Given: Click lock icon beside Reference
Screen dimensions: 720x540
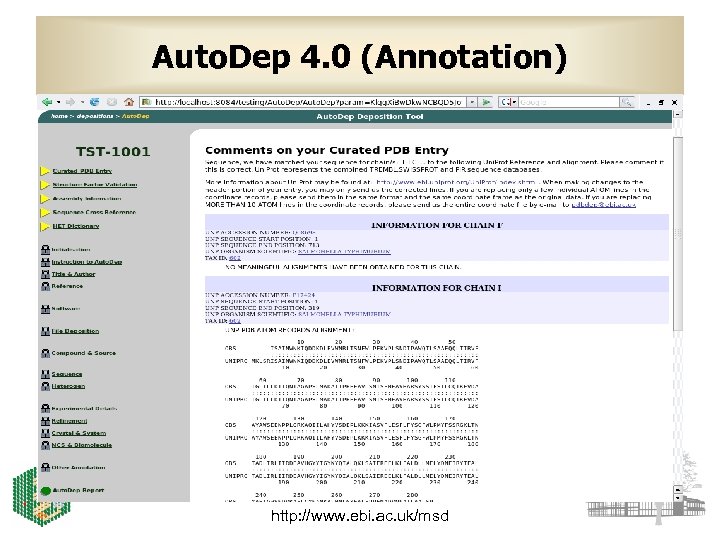Looking at the screenshot, I should [x=45, y=286].
